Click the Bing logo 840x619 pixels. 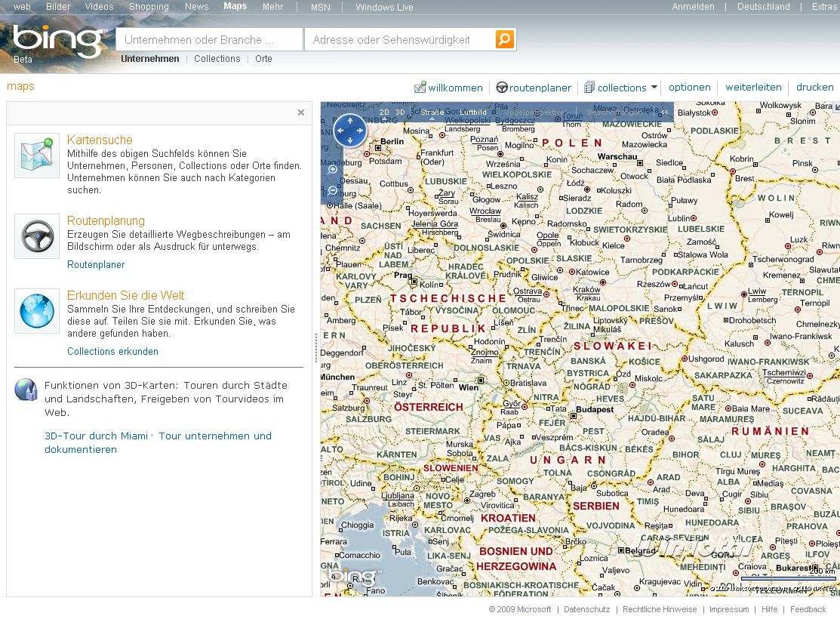58,40
